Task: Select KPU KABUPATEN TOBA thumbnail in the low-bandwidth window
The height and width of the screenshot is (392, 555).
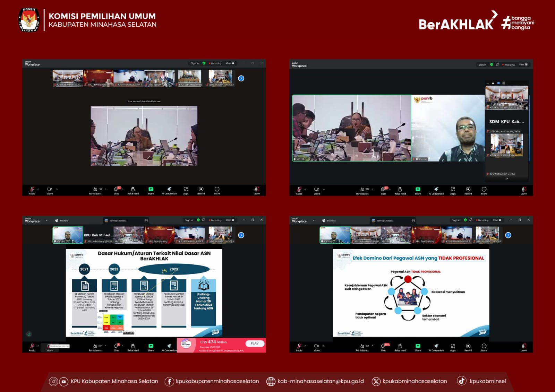Action: pyautogui.click(x=221, y=78)
